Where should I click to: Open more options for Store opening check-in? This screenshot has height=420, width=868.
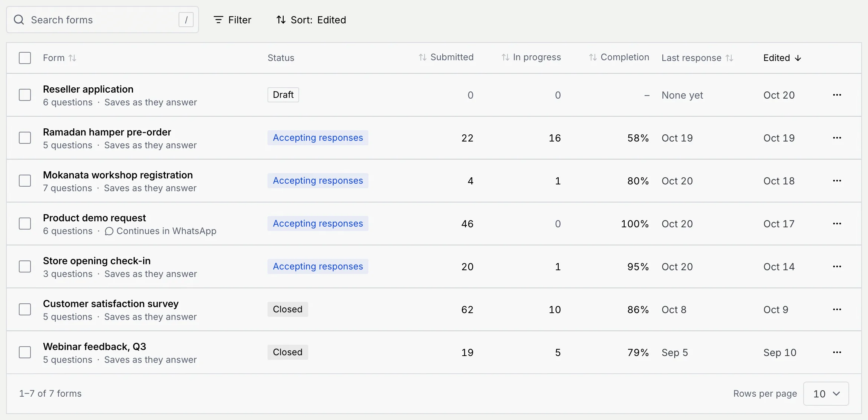[837, 266]
